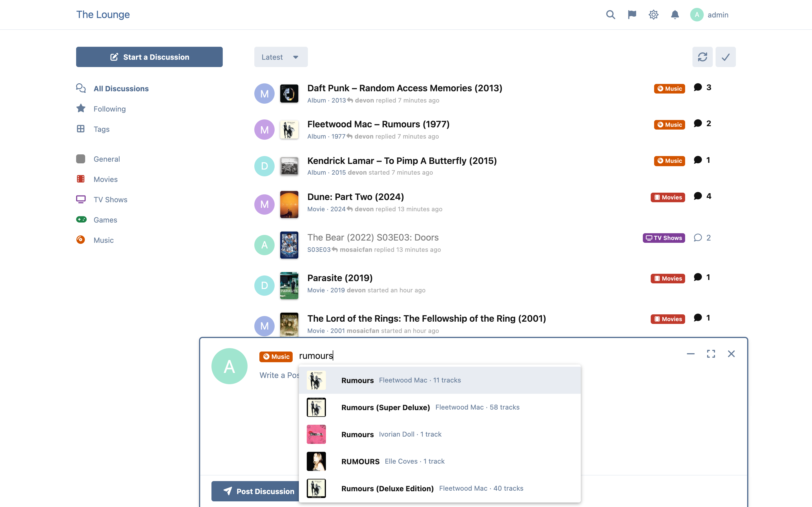Image resolution: width=812 pixels, height=507 pixels.
Task: Open the notifications bell
Action: click(x=675, y=15)
